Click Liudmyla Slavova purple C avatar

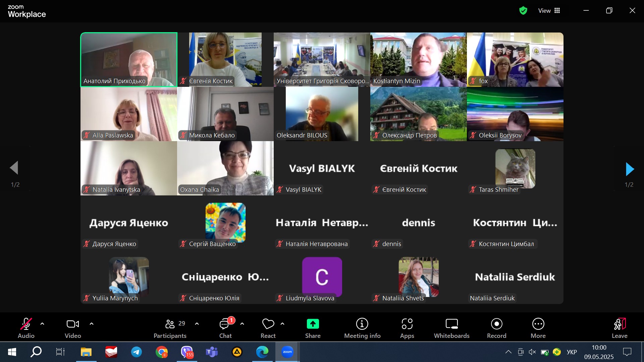[x=322, y=277]
